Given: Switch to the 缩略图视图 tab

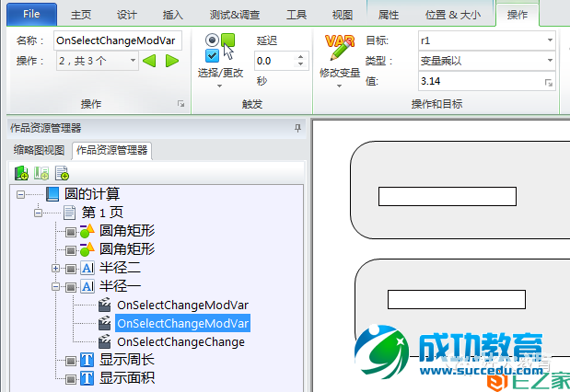Looking at the screenshot, I should (x=39, y=150).
